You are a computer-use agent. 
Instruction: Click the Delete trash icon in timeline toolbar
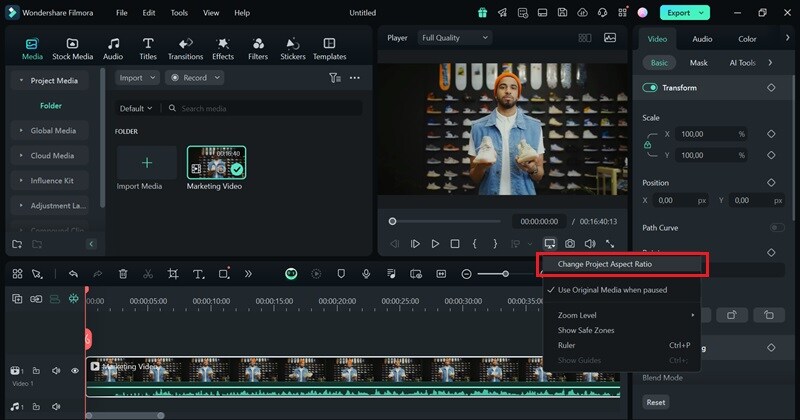[123, 274]
